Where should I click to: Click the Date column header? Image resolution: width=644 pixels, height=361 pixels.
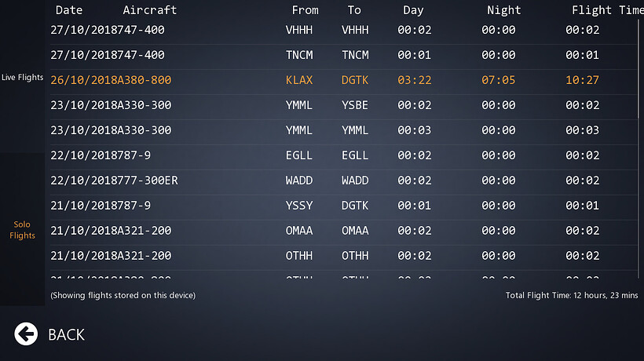pyautogui.click(x=69, y=10)
